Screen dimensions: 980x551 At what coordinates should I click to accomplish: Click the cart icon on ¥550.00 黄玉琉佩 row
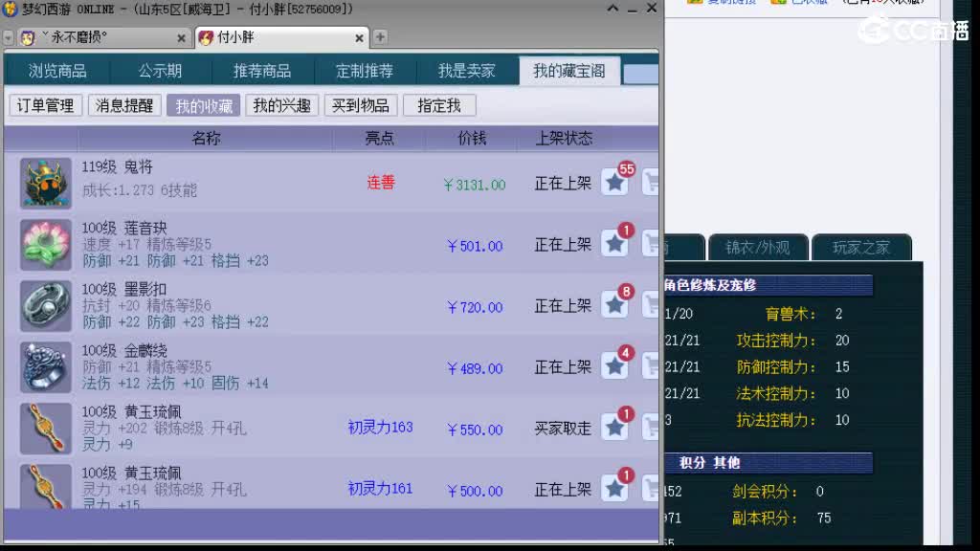point(651,428)
